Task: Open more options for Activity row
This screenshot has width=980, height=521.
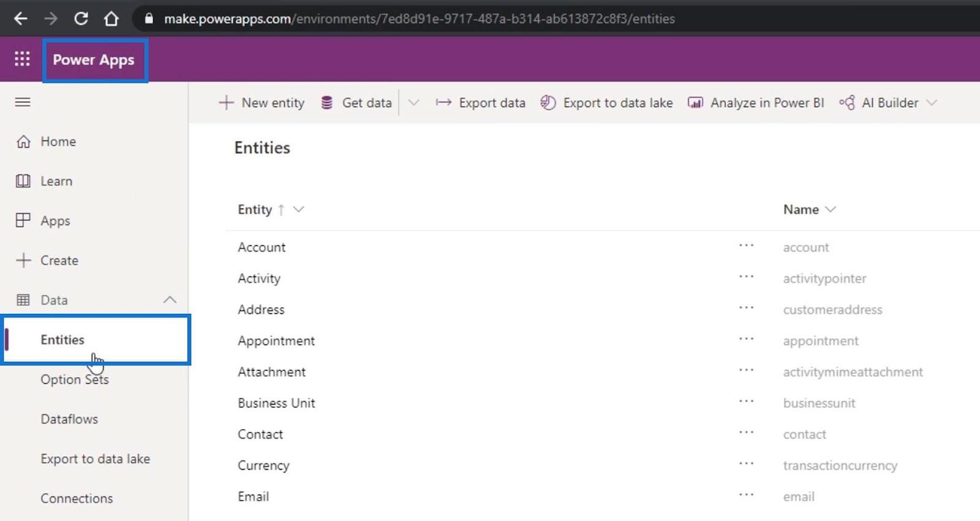Action: point(746,276)
